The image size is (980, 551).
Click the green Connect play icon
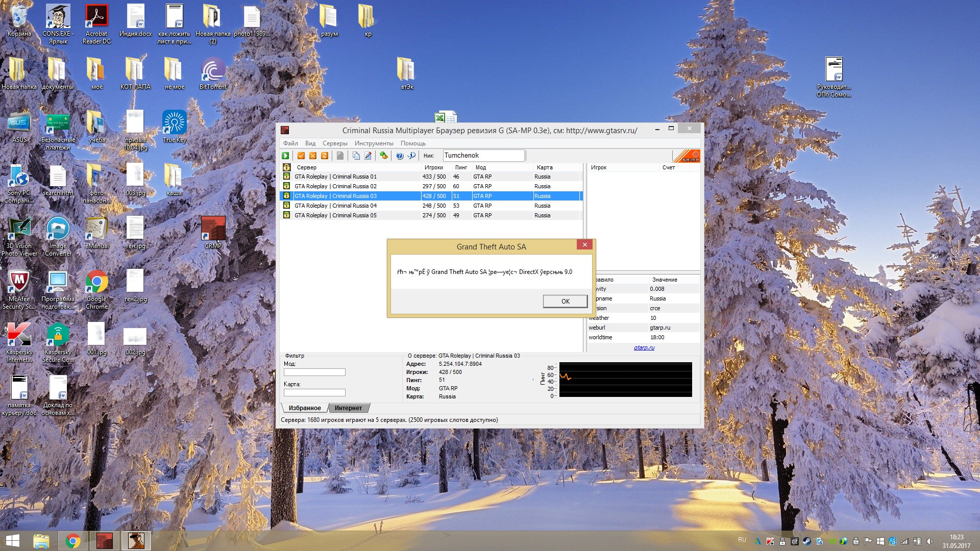tap(286, 156)
